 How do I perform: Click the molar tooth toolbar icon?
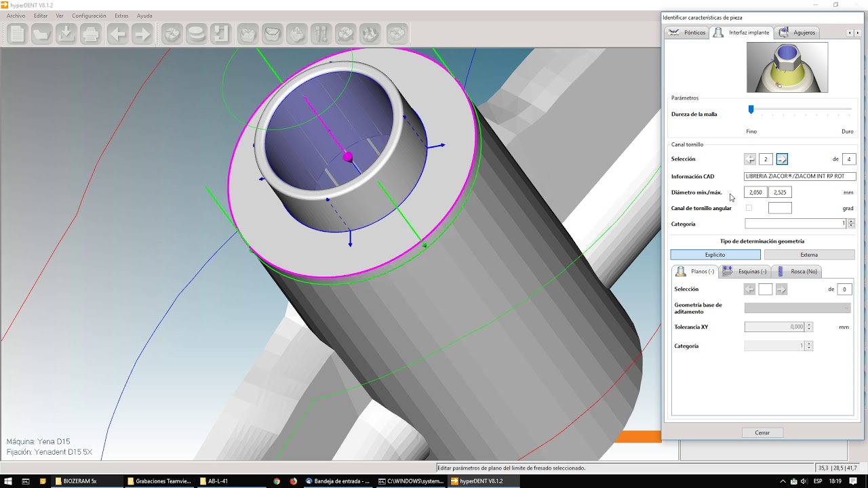pyautogui.click(x=248, y=34)
